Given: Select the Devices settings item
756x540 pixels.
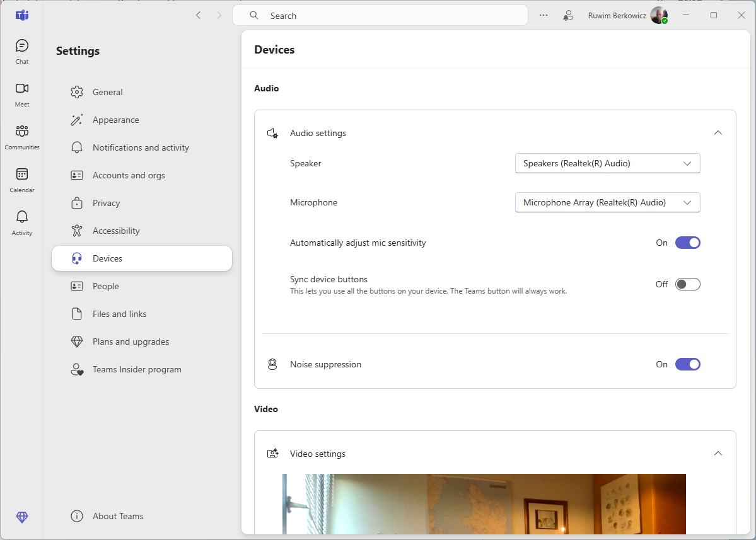Looking at the screenshot, I should pos(142,258).
